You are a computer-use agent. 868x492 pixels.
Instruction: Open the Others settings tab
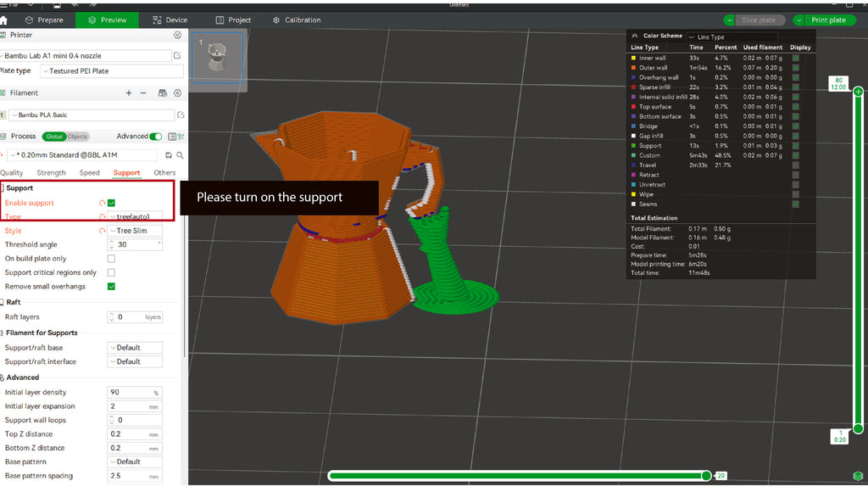click(x=164, y=173)
